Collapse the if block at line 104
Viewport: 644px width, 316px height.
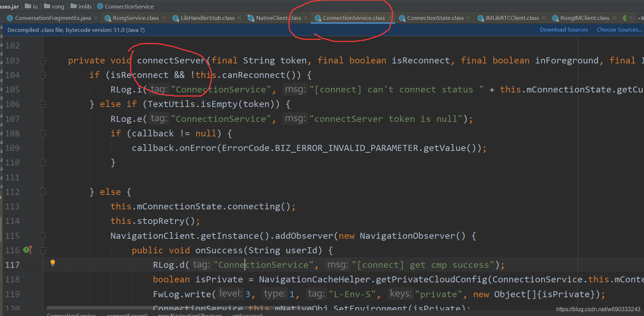click(x=43, y=75)
